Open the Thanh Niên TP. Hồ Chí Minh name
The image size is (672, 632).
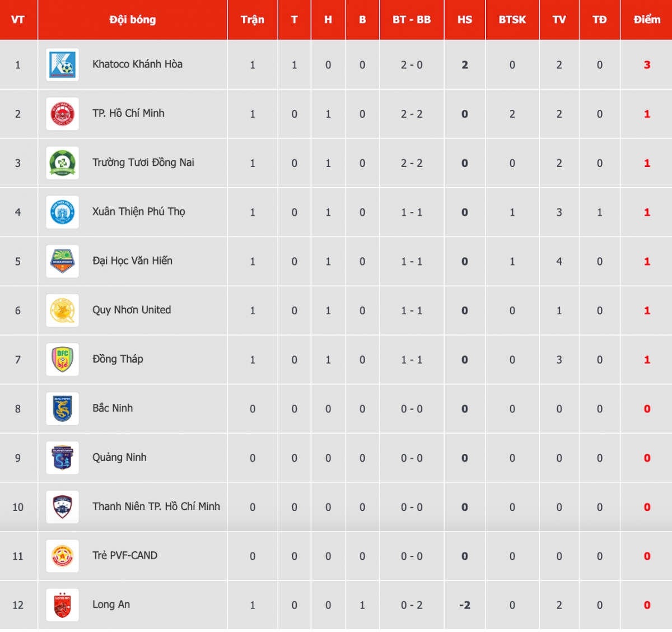click(x=156, y=506)
